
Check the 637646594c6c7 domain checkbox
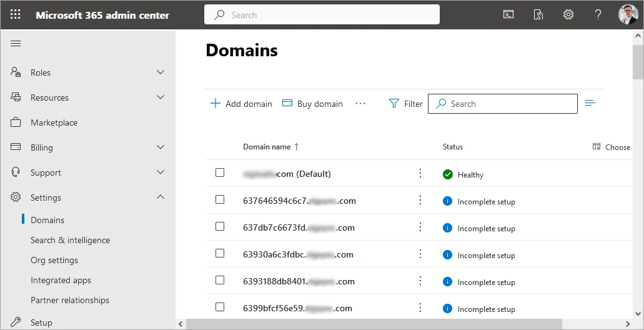coord(220,200)
